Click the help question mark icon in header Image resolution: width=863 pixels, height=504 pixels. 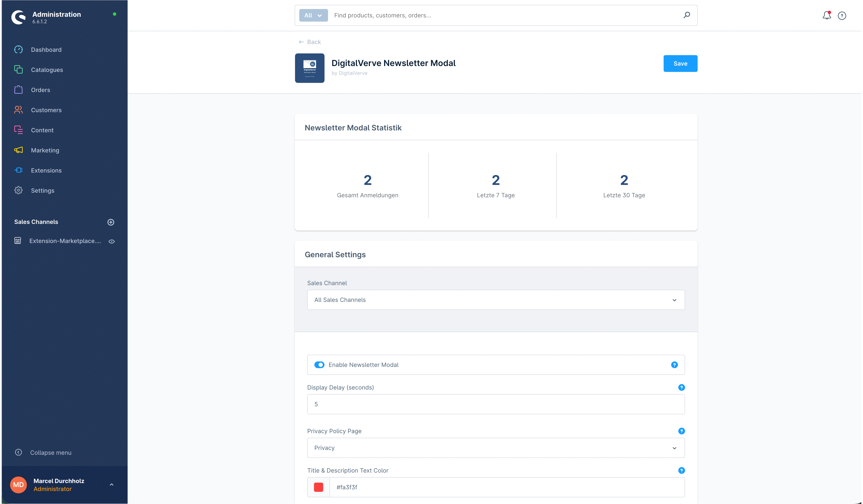click(x=842, y=16)
